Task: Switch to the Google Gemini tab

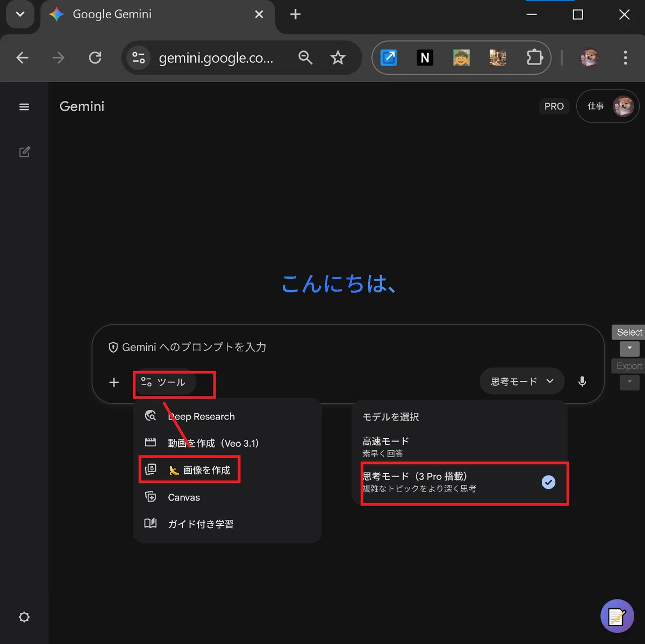Action: click(159, 15)
